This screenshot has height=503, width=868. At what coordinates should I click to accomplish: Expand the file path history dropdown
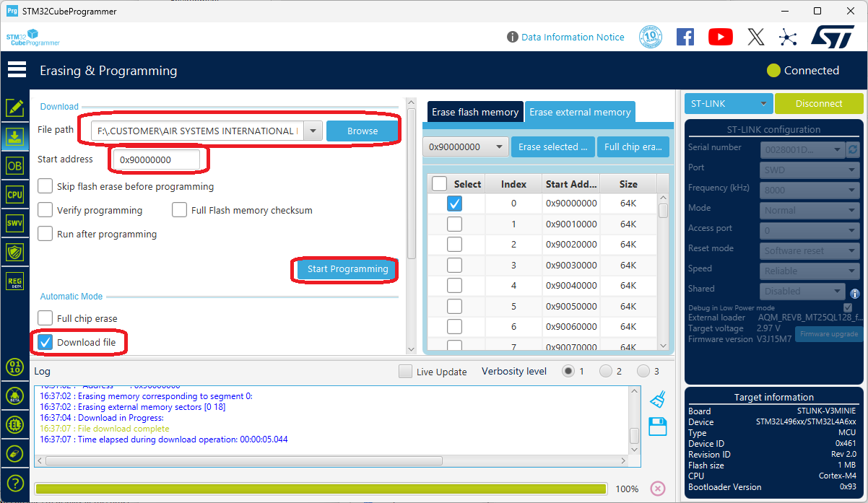[313, 131]
